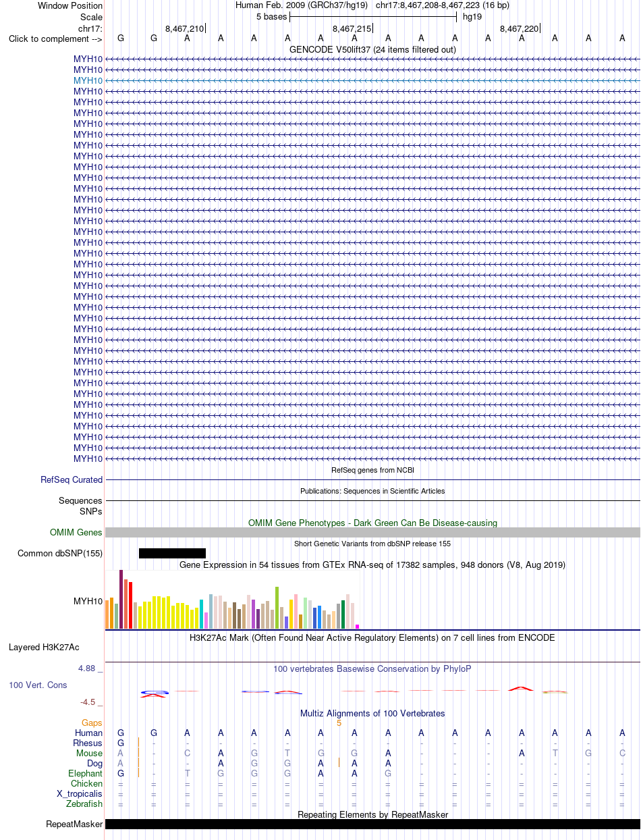Select the Zebrafish alignment row label
Viewport: 641px width, 840px height.
pos(84,804)
